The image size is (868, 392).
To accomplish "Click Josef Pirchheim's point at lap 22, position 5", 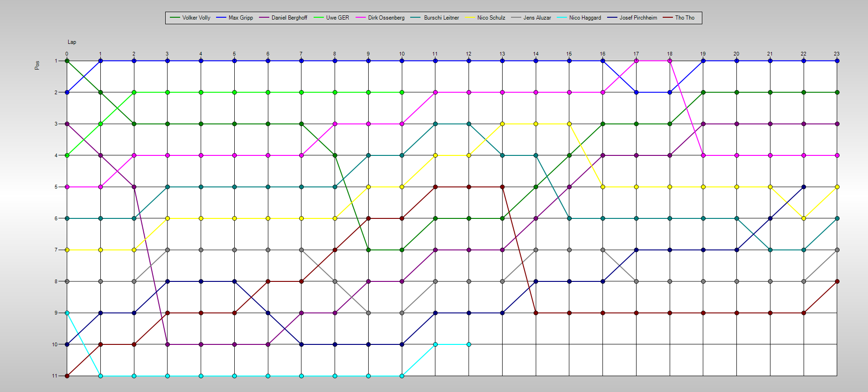I will point(804,187).
